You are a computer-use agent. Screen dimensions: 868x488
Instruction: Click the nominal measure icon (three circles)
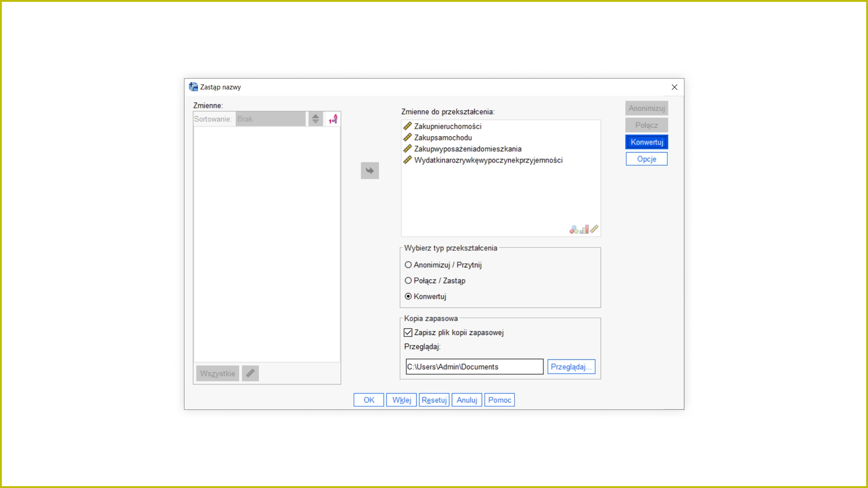[x=574, y=230]
